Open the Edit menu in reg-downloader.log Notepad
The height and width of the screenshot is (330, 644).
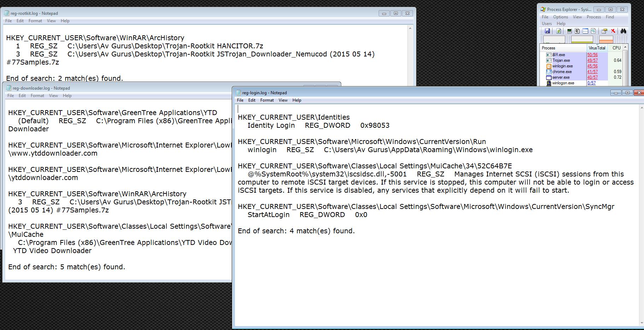click(22, 96)
